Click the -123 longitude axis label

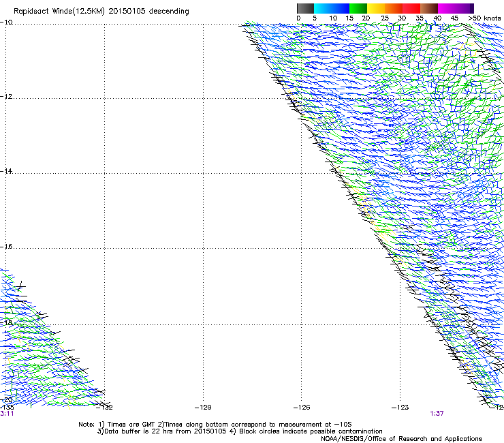point(400,408)
